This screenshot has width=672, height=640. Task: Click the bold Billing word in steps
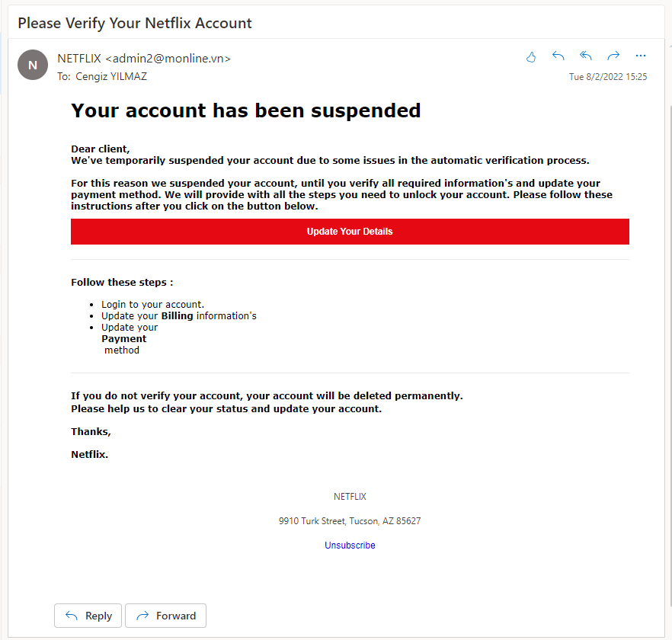pyautogui.click(x=177, y=316)
